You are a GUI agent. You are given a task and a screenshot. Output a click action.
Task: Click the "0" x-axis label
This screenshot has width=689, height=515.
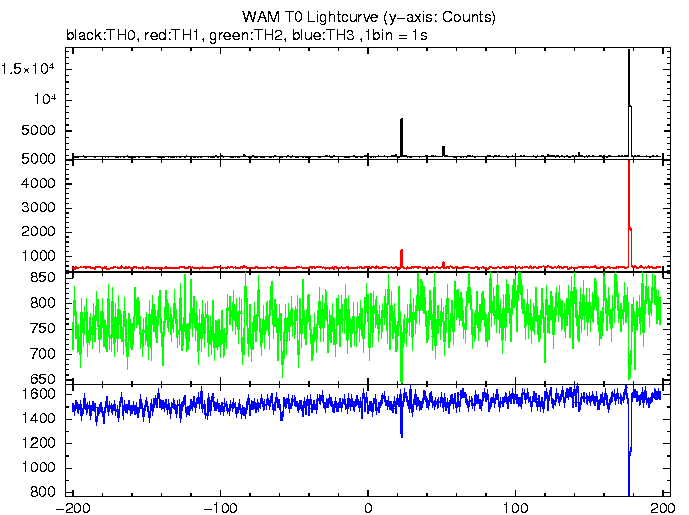pyautogui.click(x=368, y=508)
